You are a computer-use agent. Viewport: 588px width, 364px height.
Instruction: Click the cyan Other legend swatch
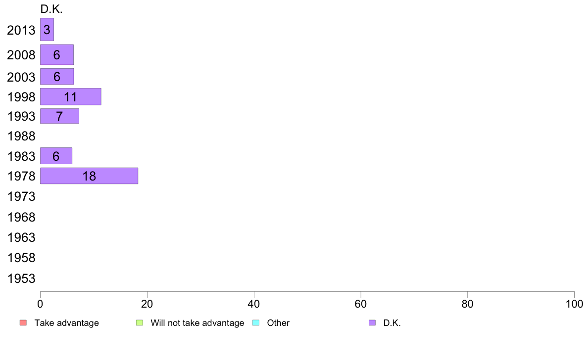coord(255,323)
